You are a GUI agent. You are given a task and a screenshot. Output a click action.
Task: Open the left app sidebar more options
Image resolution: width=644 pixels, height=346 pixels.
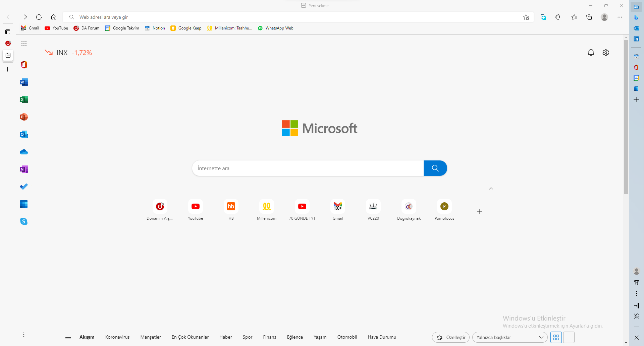pos(24,335)
